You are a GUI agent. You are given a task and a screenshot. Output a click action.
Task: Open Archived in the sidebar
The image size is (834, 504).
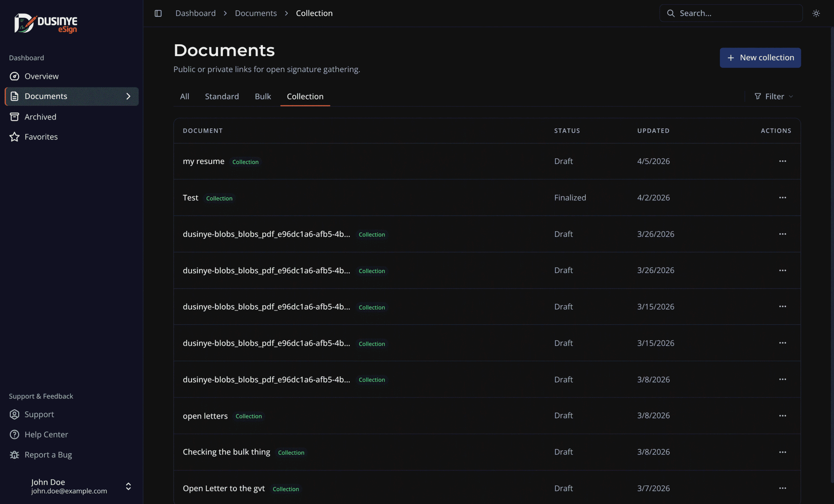tap(71, 117)
